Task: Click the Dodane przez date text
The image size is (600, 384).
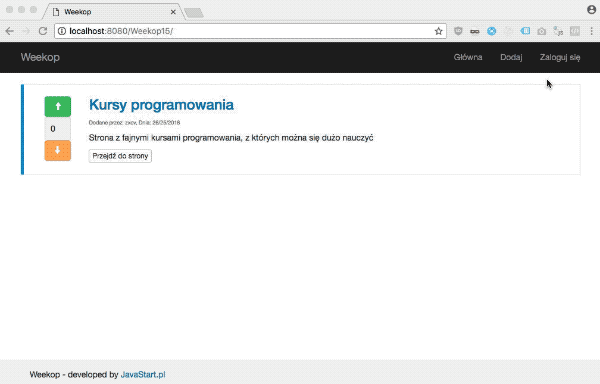Action: point(134,122)
